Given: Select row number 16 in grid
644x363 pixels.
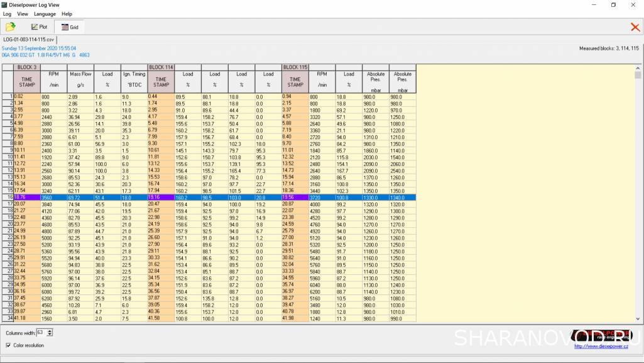Looking at the screenshot, I should click(7, 197).
